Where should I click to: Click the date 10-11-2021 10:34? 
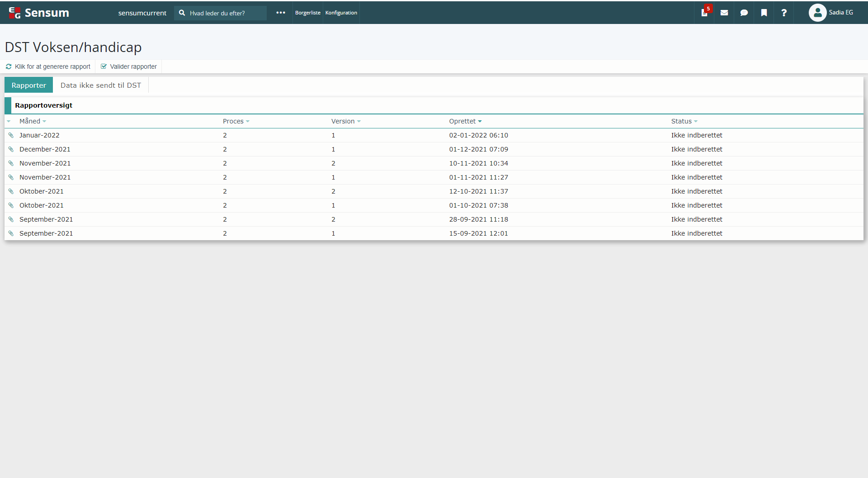coord(478,163)
